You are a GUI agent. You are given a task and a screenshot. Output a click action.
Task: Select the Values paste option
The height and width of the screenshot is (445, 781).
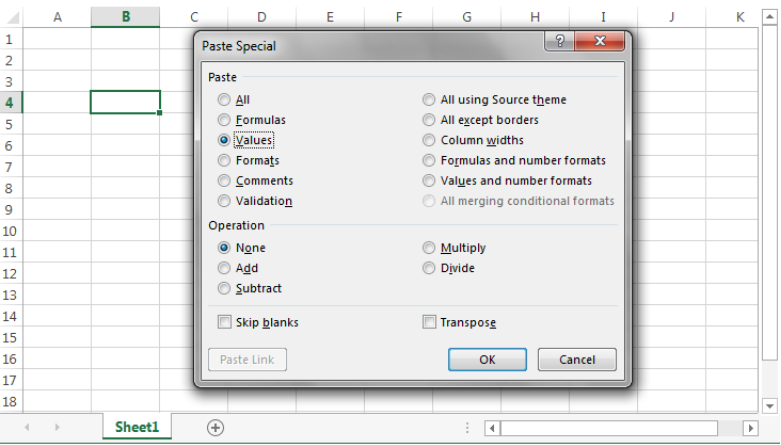point(224,140)
